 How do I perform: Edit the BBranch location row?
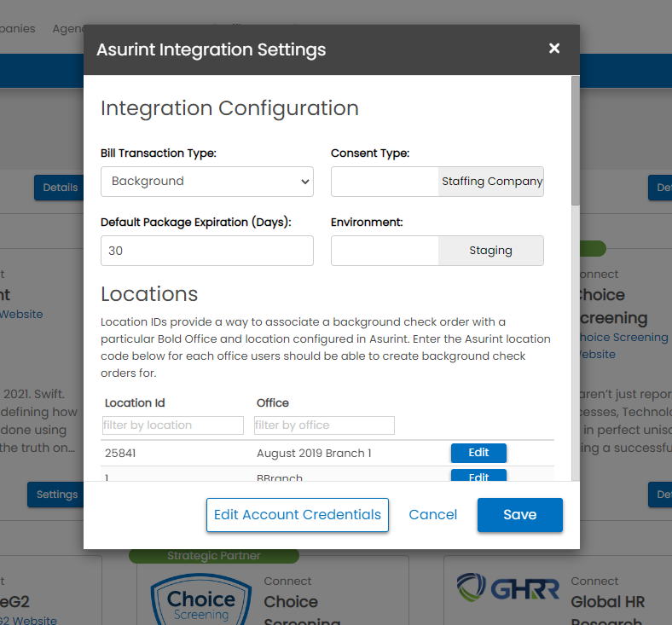point(478,475)
